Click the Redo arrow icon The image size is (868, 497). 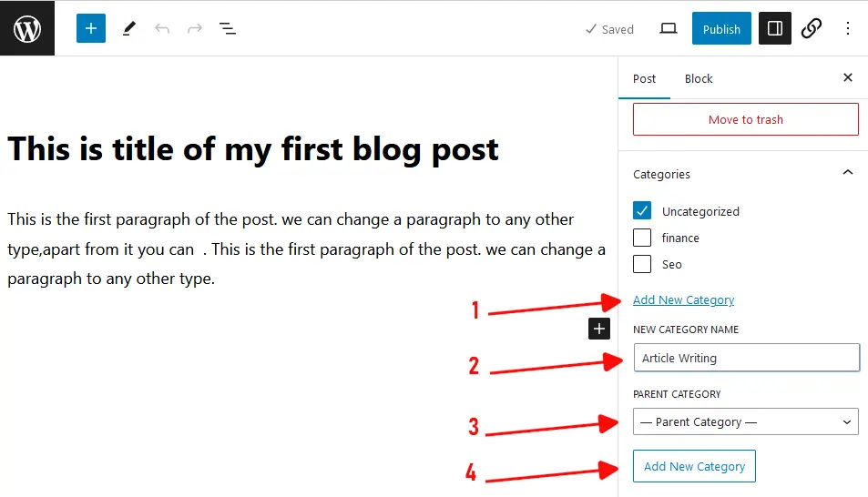195,28
